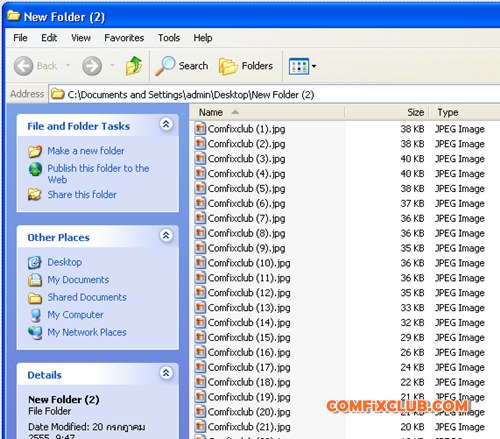The image size is (500, 439).
Task: Click the Share this folder link
Action: pyautogui.click(x=82, y=194)
